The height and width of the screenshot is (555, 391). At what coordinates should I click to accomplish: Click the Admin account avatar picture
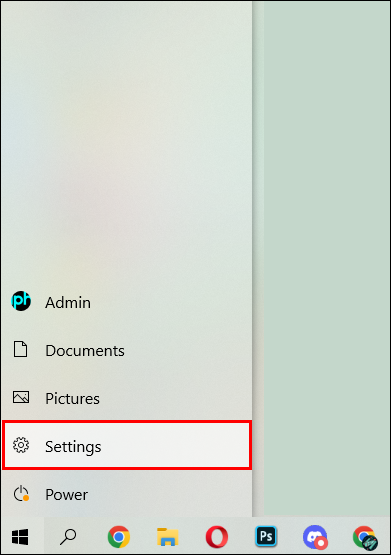click(x=21, y=301)
